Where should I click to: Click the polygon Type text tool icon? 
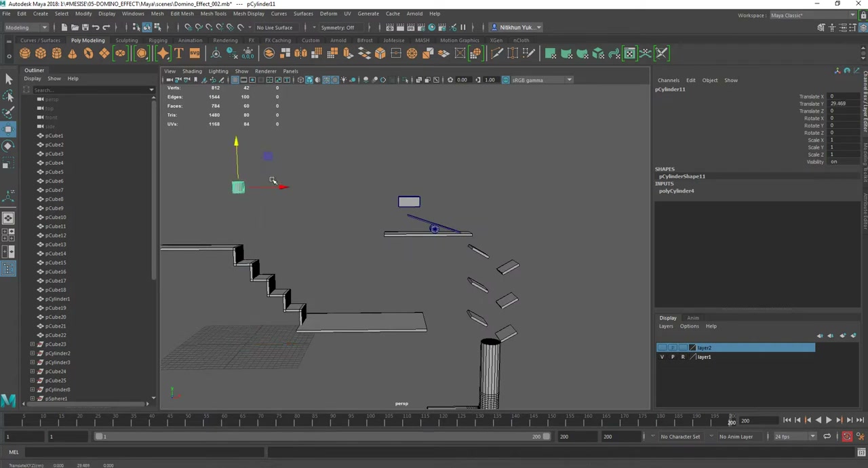179,54
